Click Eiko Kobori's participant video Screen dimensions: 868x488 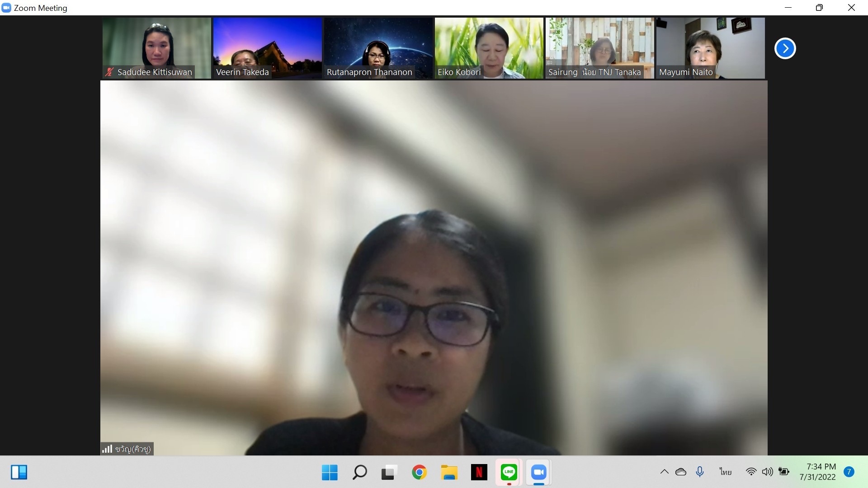[489, 48]
